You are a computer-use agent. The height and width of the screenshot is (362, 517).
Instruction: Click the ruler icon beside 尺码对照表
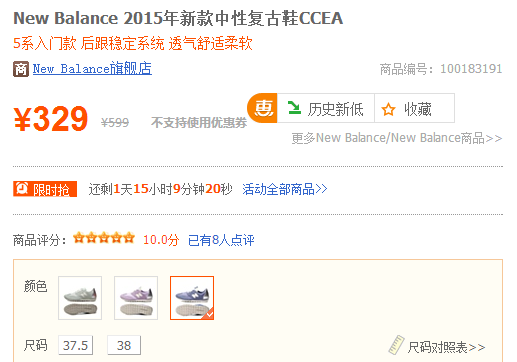(396, 345)
